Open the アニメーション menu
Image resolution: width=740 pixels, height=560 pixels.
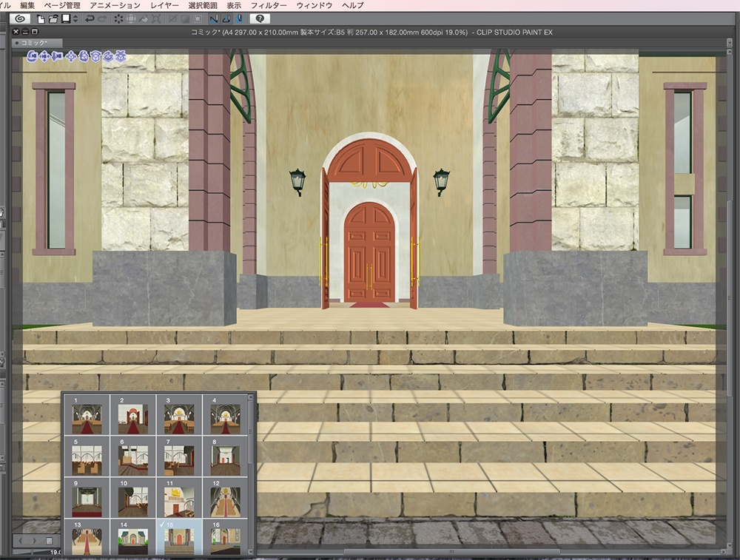[115, 5]
